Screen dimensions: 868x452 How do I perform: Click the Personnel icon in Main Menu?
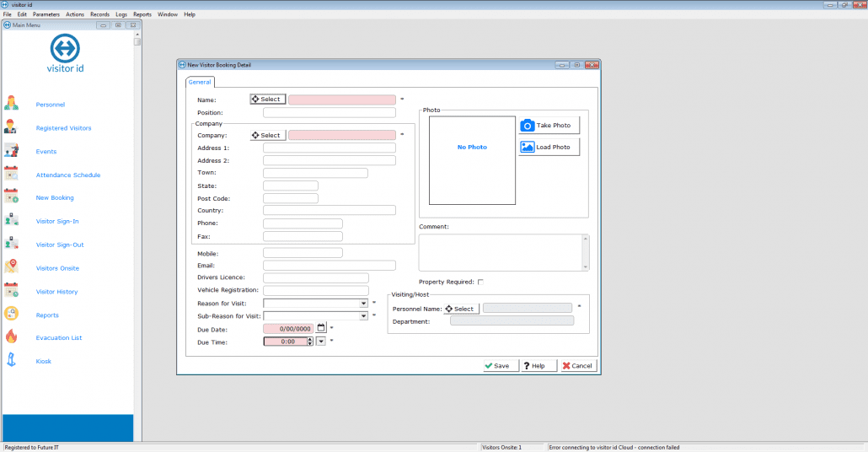(x=12, y=104)
